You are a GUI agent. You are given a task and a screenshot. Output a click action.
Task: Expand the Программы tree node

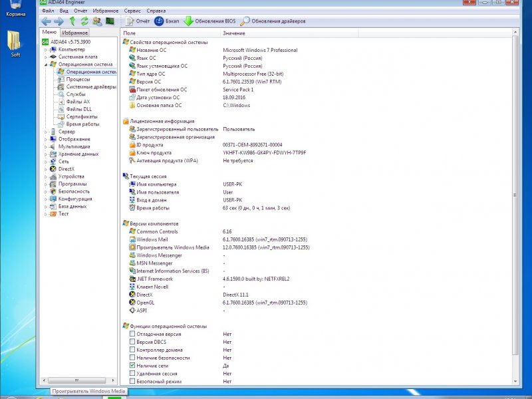pos(46,184)
